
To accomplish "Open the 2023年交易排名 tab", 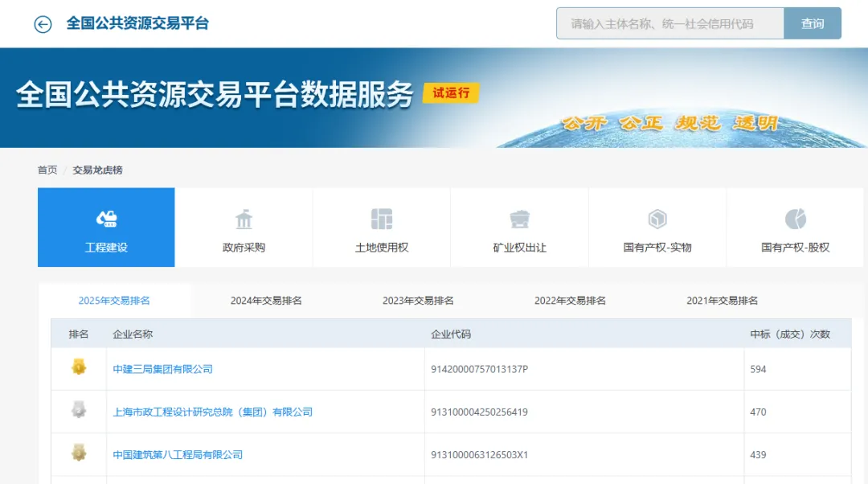I will pos(418,301).
